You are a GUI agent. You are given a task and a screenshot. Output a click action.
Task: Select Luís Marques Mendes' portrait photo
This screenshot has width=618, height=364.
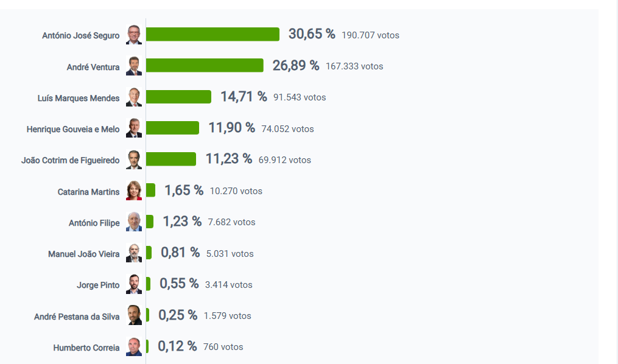coord(134,97)
